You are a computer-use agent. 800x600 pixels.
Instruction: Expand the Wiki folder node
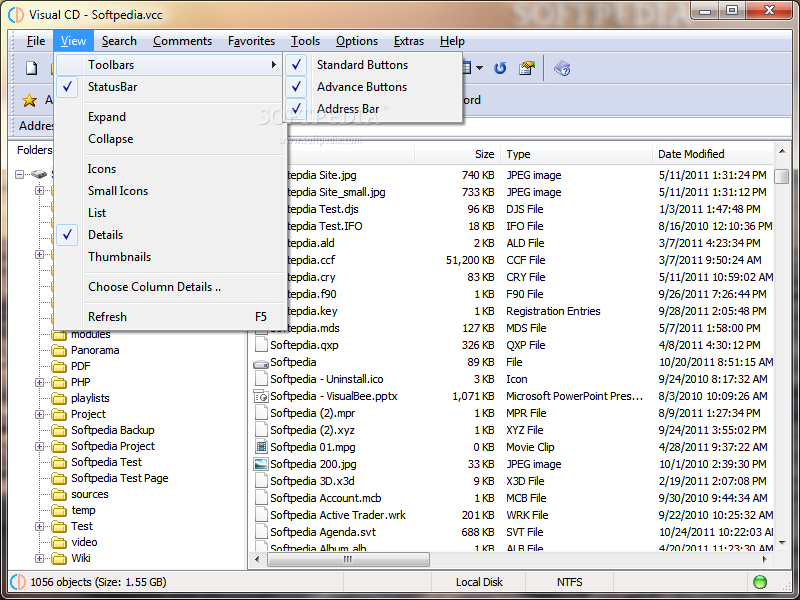(x=39, y=558)
